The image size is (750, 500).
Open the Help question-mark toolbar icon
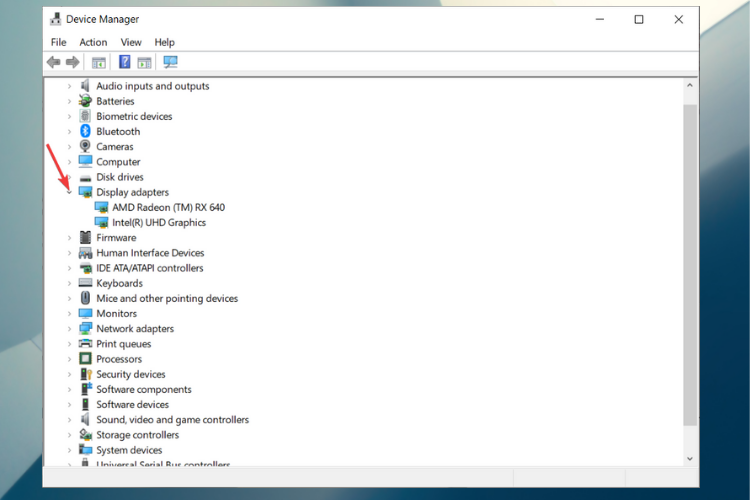[124, 62]
